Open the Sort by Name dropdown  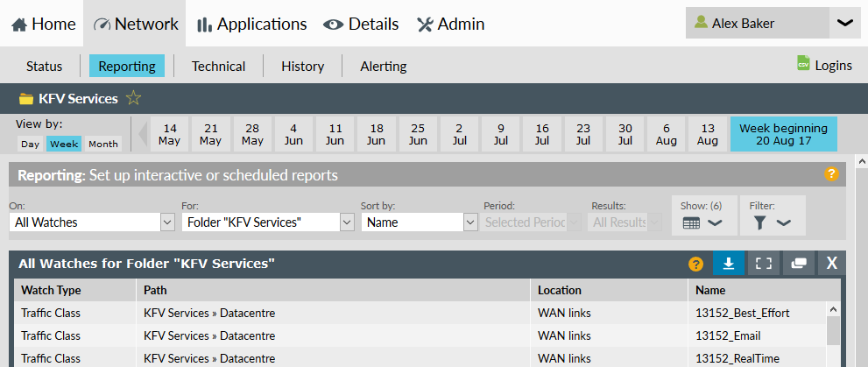pos(419,222)
